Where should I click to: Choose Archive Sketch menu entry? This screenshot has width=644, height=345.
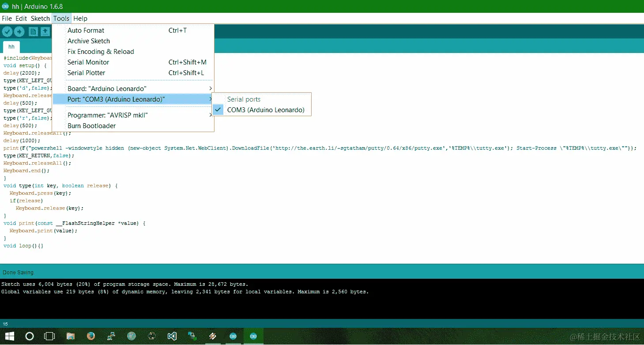point(133,41)
